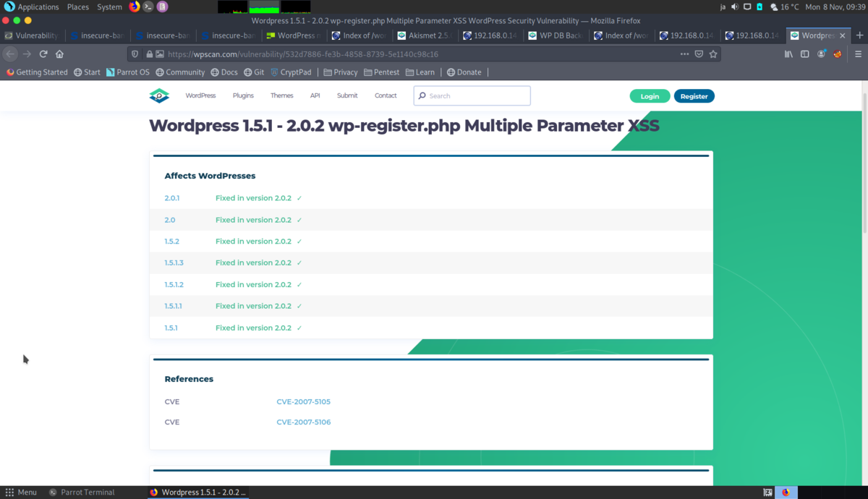
Task: Click the address bar URL
Action: point(302,54)
